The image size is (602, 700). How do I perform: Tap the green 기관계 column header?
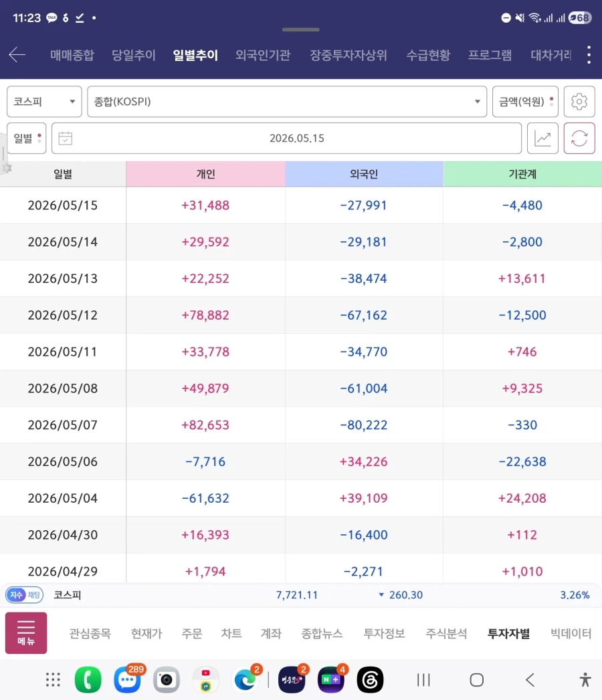point(522,174)
